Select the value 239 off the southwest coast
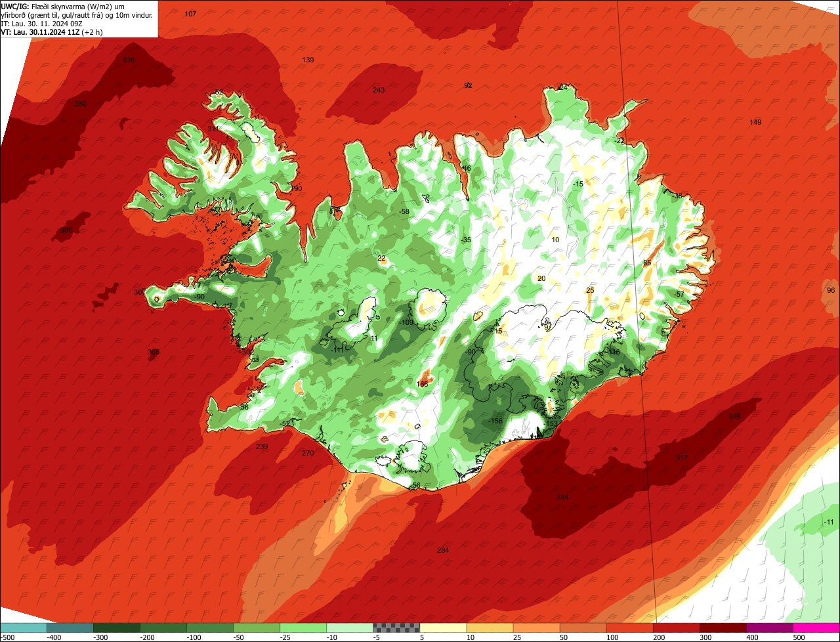This screenshot has width=840, height=642. point(262,446)
